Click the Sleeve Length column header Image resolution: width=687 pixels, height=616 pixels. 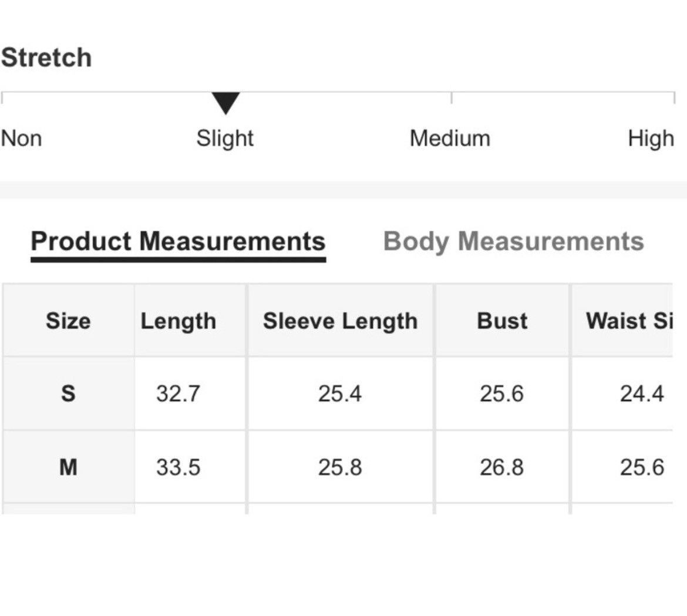pos(340,321)
